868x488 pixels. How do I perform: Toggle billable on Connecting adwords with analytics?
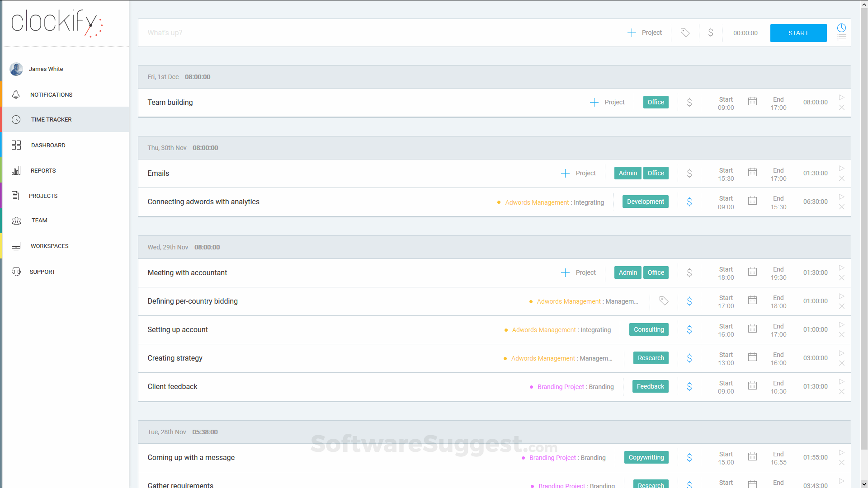pos(689,202)
